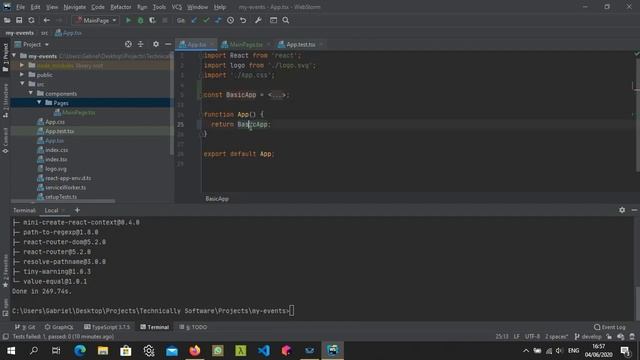Open the File menu
Viewport: 640px width, 360px height.
[20, 7]
